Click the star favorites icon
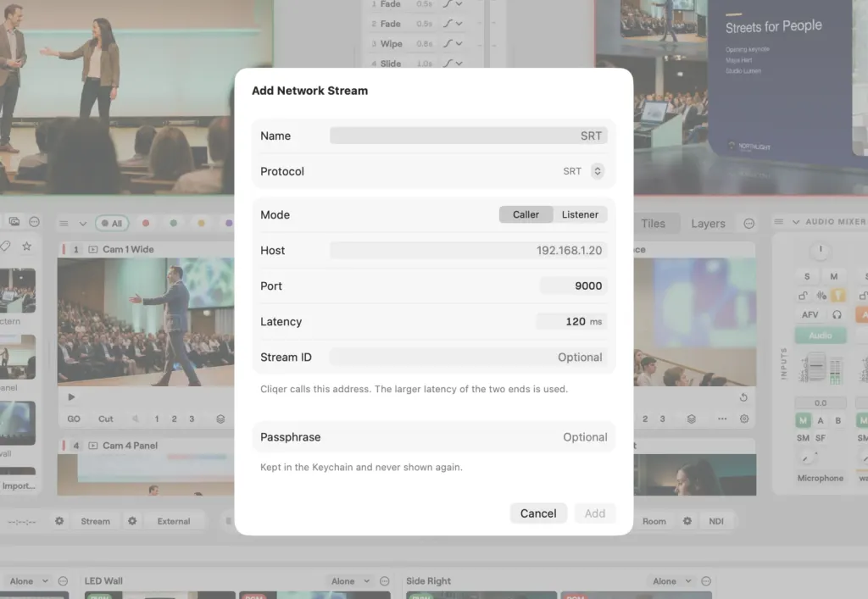This screenshot has width=868, height=599. (26, 247)
